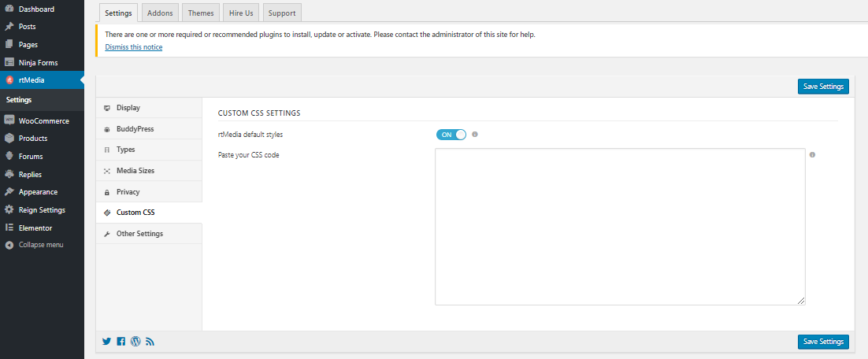Click info icon beside CSS code textarea
Screen dimensions: 868x359
tap(812, 155)
